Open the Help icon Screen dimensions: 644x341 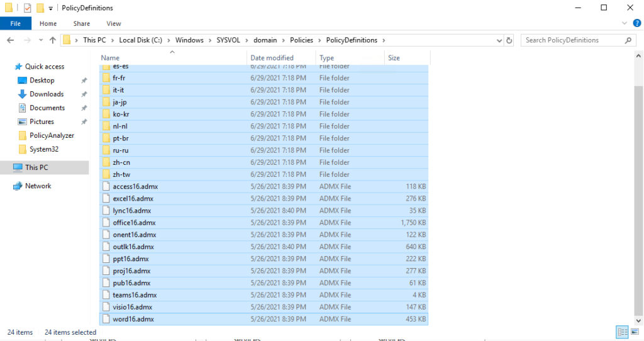coord(637,23)
